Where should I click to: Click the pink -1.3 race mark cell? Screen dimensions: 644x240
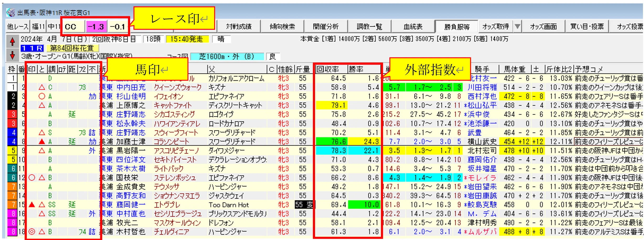pyautogui.click(x=96, y=26)
